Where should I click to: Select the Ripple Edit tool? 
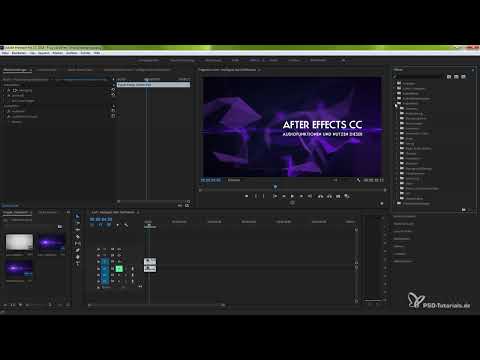[x=77, y=230]
